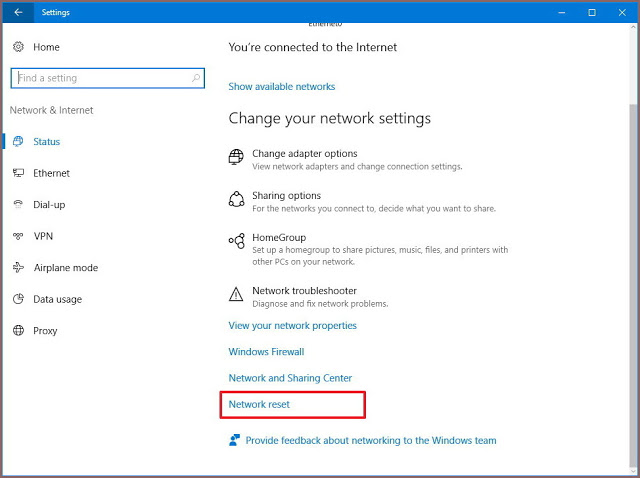Click the Home gear icon
Viewport: 640px width, 478px height.
[18, 47]
